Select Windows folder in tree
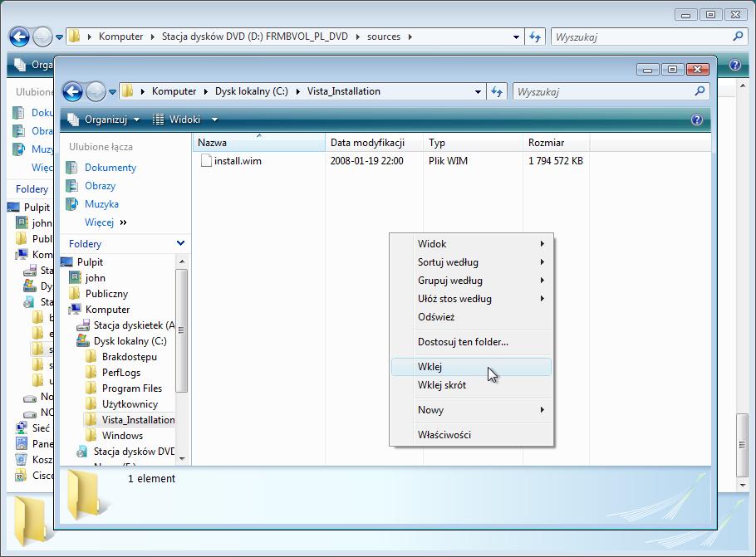The image size is (756, 557). tap(122, 436)
